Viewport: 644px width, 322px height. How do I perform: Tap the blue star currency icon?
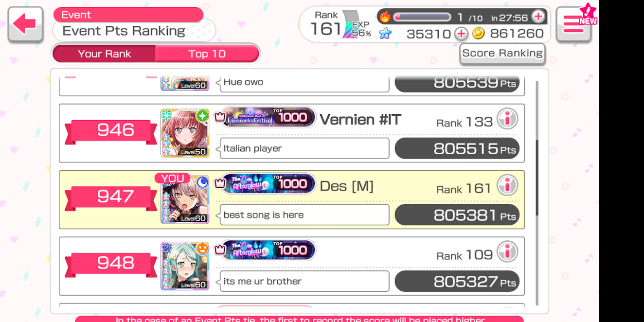pos(385,34)
